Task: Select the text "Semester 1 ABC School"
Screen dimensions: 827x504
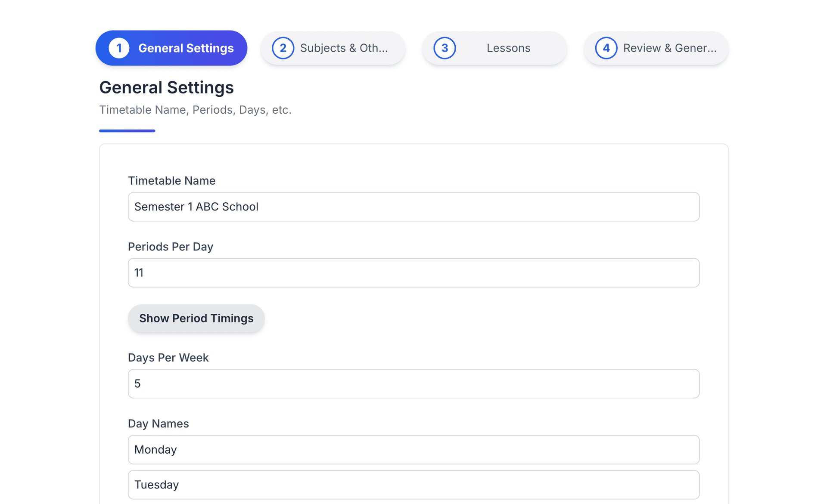Action: [x=196, y=207]
